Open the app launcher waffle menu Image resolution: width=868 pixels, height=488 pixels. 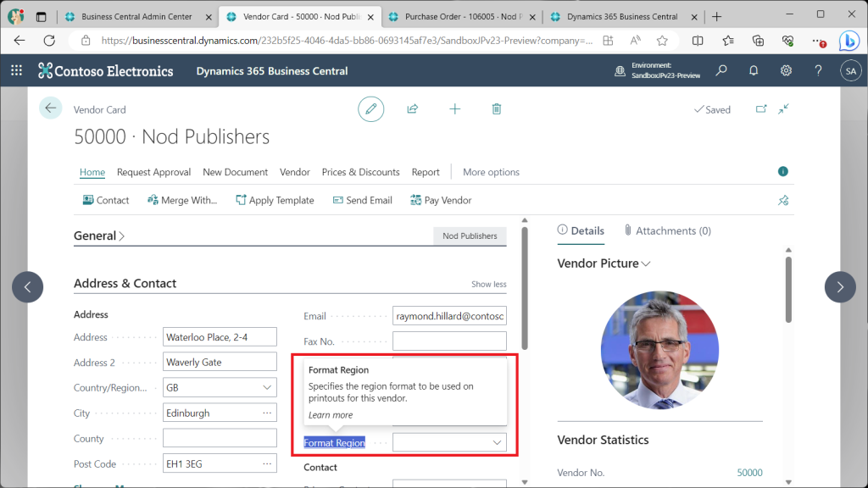pos(17,71)
